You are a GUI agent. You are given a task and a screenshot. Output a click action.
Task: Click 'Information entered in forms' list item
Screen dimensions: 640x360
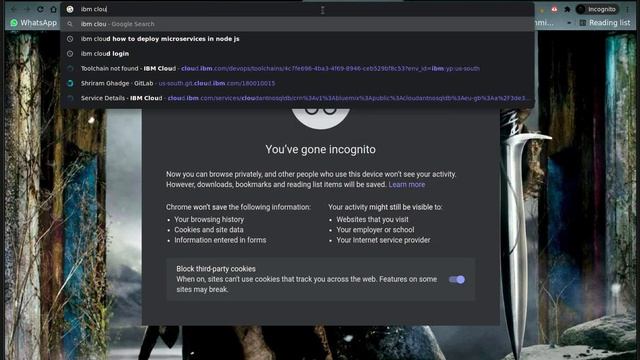coord(220,240)
